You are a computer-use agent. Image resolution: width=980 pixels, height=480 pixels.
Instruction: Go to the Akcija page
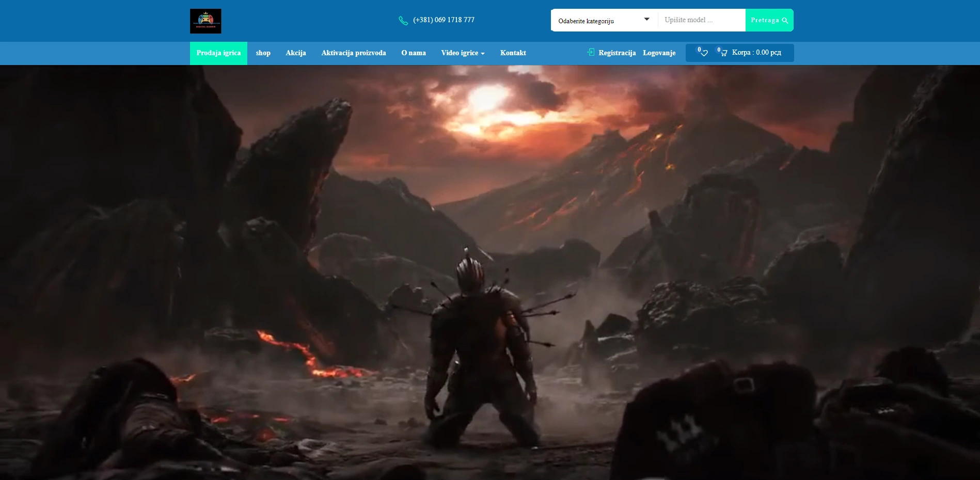coord(296,53)
